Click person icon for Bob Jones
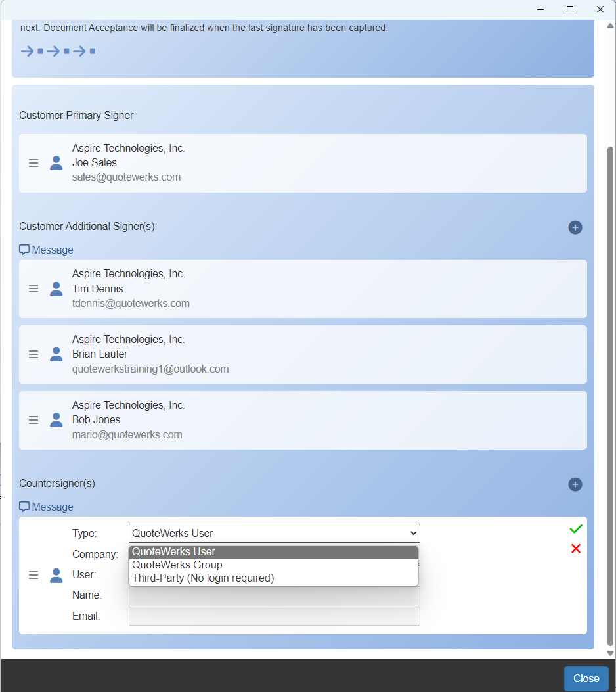The width and height of the screenshot is (616, 692). (56, 420)
